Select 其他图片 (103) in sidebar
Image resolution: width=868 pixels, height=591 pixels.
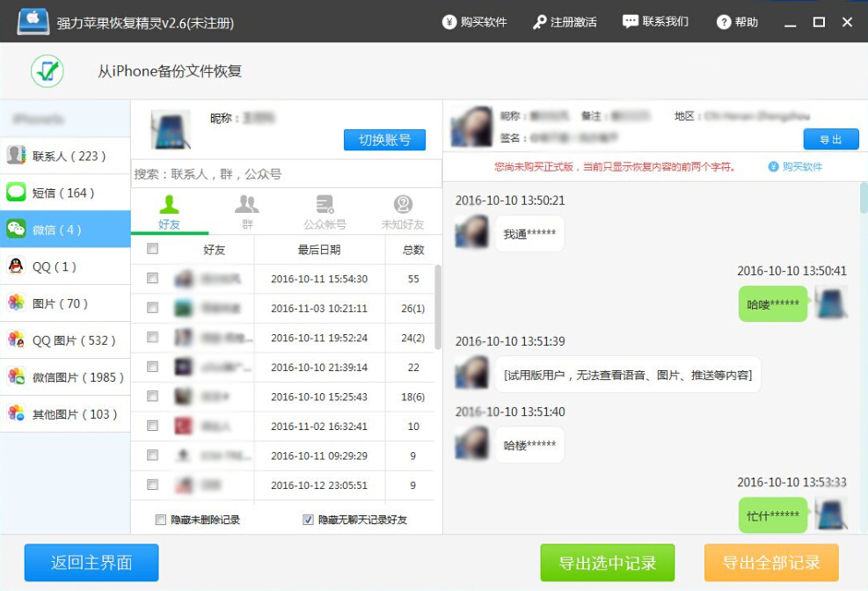pyautogui.click(x=65, y=413)
